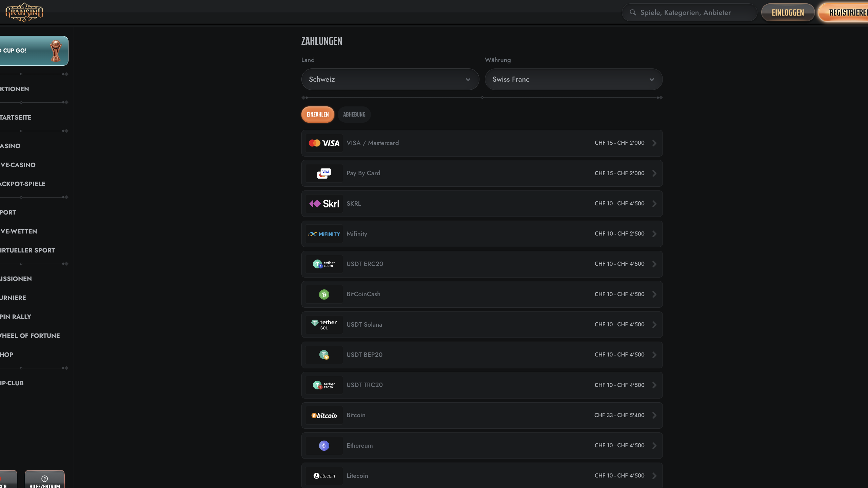Open the VIP-Club sidebar item
This screenshot has height=488, width=868.
pyautogui.click(x=12, y=383)
